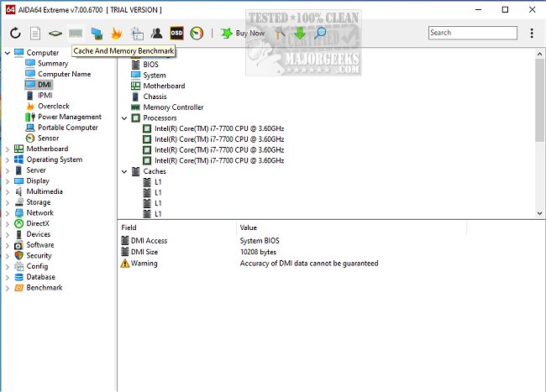Open the sensor gauge toolbar icon
The height and width of the screenshot is (392, 546).
[x=197, y=34]
